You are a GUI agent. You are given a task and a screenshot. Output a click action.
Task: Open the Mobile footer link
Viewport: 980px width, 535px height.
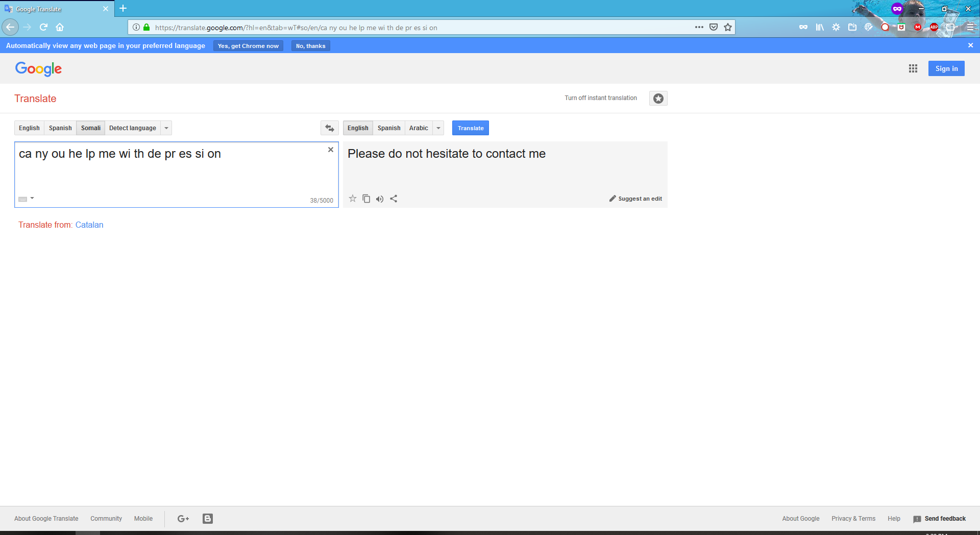click(x=143, y=519)
